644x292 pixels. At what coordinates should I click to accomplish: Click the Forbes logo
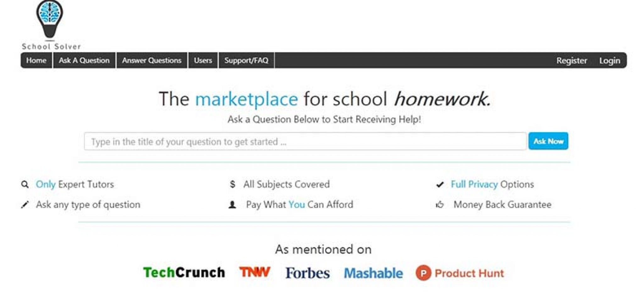click(x=308, y=273)
